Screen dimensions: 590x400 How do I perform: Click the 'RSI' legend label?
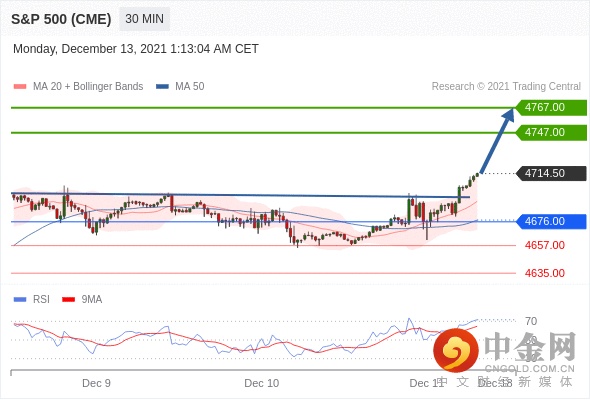(41, 300)
